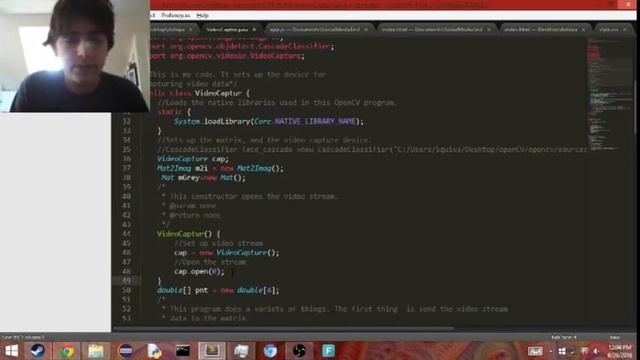Click line number 36 in the gutter
Image resolution: width=640 pixels, height=360 pixels.
[126, 159]
